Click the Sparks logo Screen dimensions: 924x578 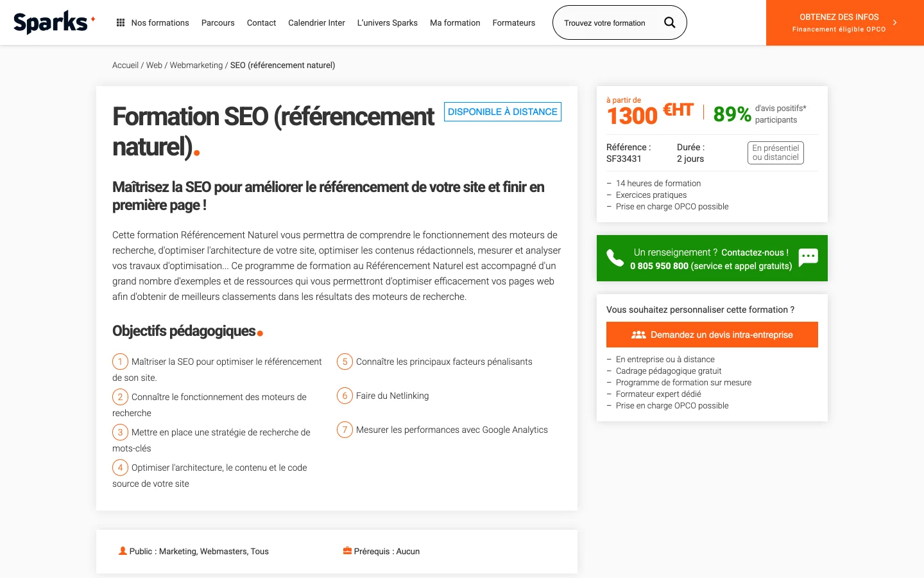tap(55, 22)
